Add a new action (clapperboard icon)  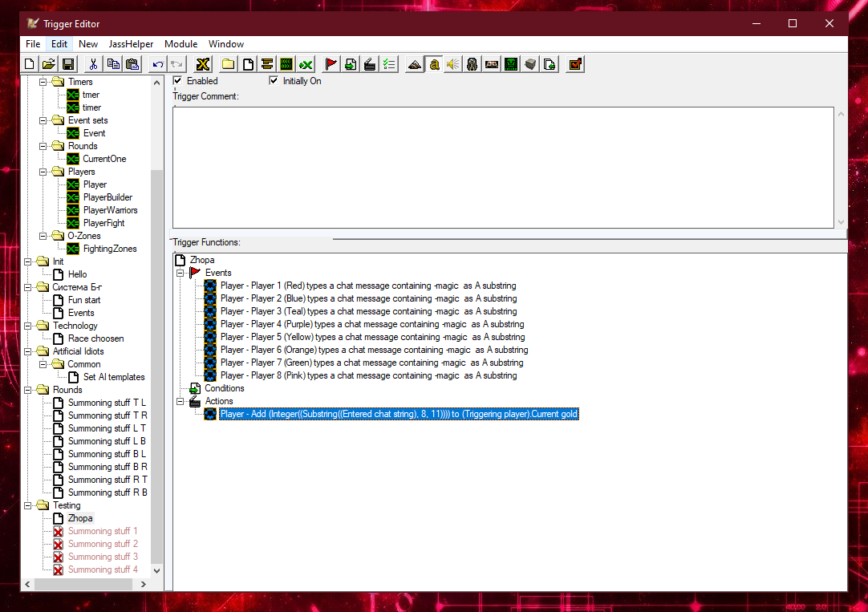tap(370, 64)
